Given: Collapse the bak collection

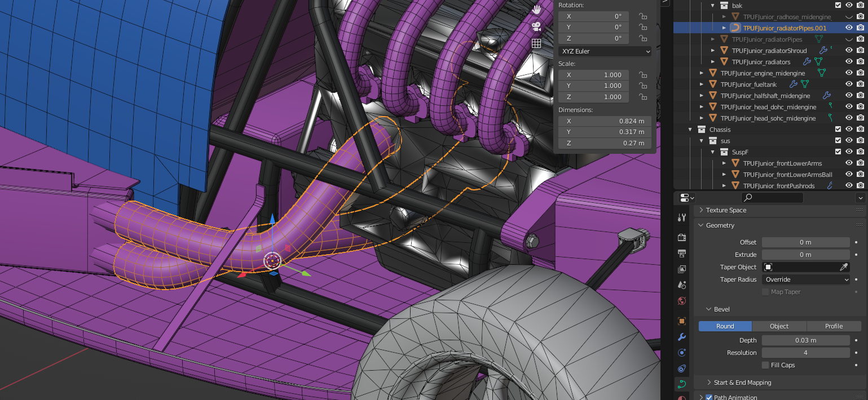Looking at the screenshot, I should [713, 6].
